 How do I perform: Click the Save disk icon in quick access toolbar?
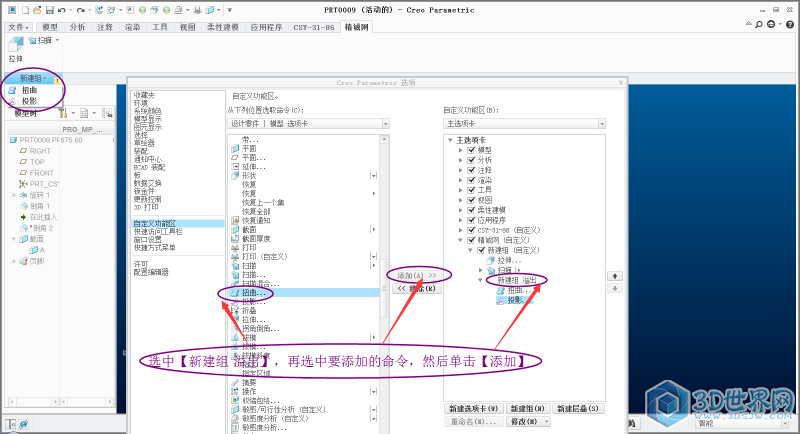click(x=49, y=10)
